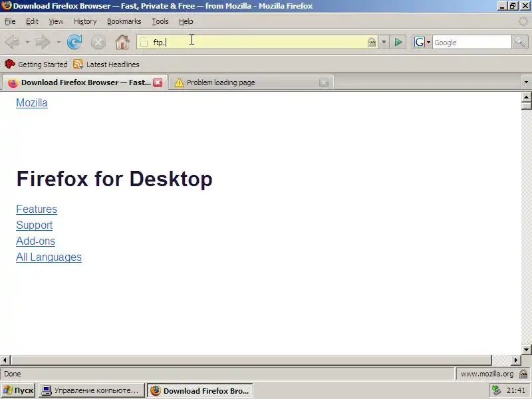Switch to Download Firefox Browser tab
Screen dimensions: 532x399
tap(85, 82)
